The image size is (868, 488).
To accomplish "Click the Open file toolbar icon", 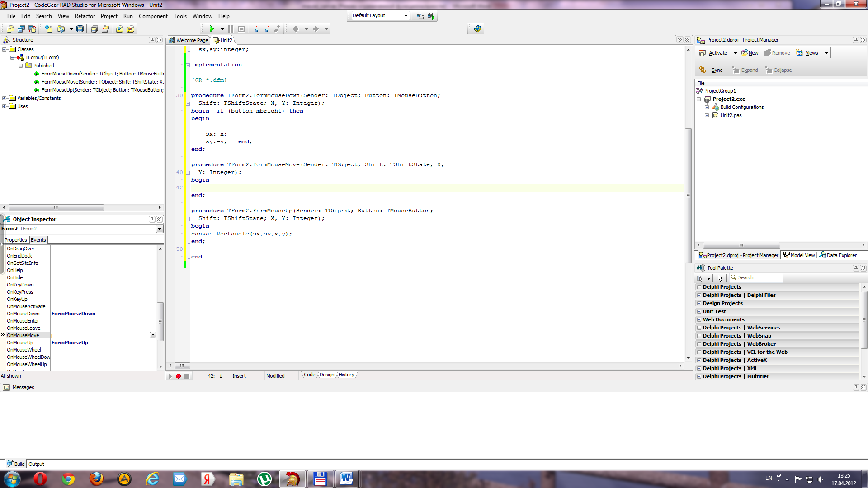I will point(61,29).
